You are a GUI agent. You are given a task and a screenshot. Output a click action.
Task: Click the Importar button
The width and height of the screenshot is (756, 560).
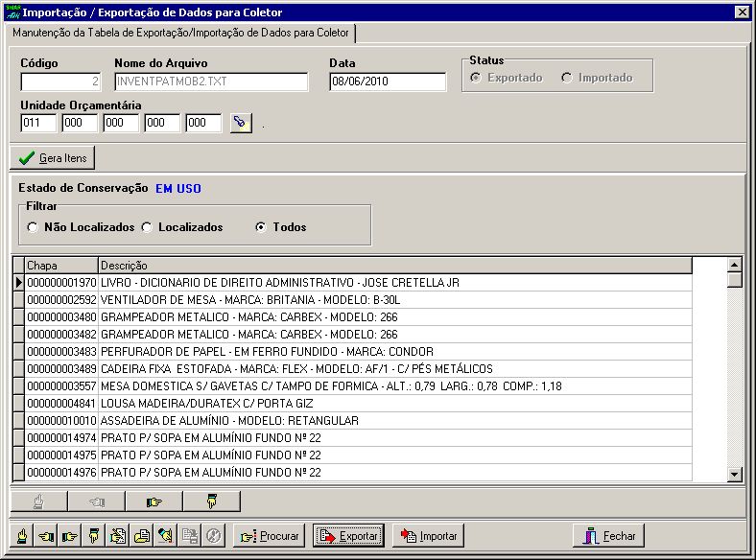point(428,536)
